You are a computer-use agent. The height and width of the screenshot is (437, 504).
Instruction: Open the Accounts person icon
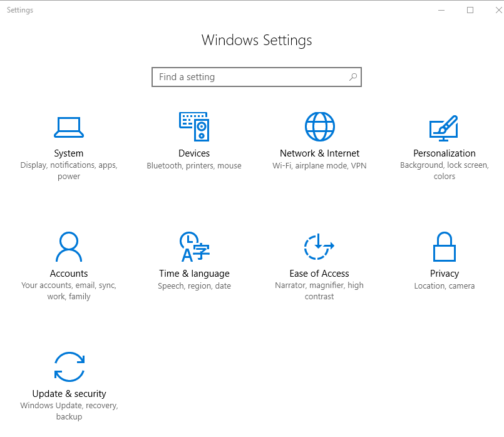pos(69,247)
